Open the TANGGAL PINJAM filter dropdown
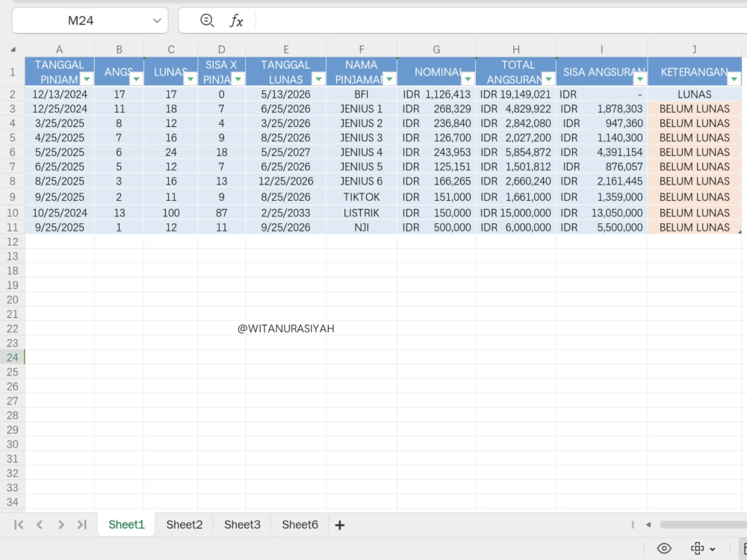Viewport: 747px width, 560px height. [87, 79]
